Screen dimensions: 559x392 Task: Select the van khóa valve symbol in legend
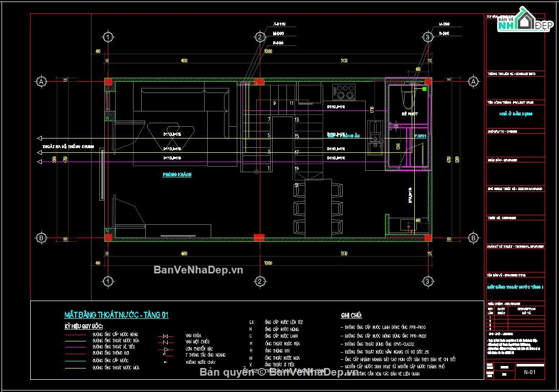pos(165,336)
